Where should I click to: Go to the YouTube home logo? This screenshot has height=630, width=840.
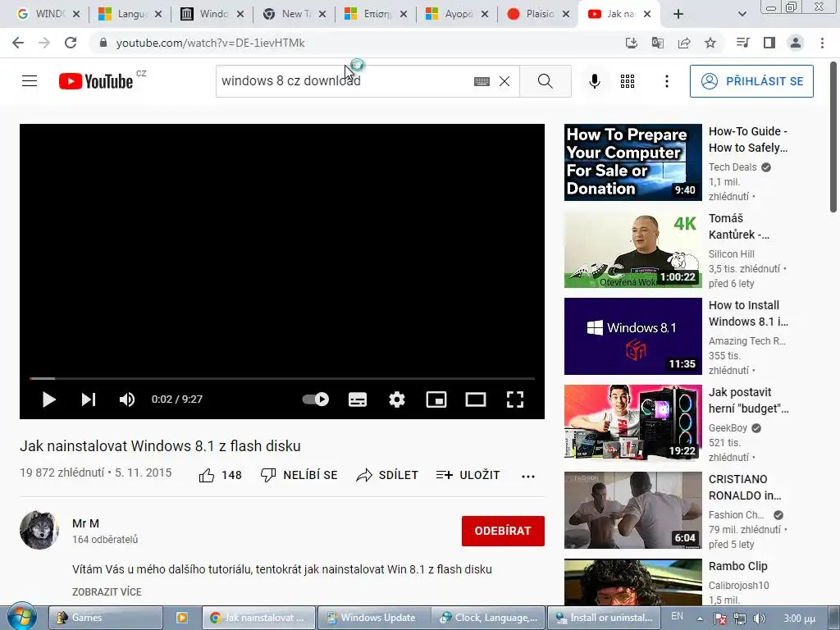point(96,81)
